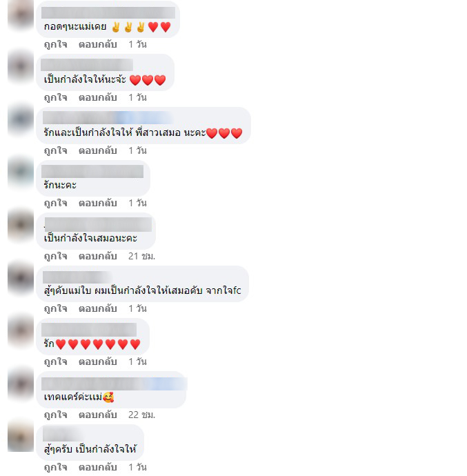The image size is (467, 476).
Task: Like the comment "สู้ๆครับ เป็นกำลังใจให้"
Action: pos(56,467)
